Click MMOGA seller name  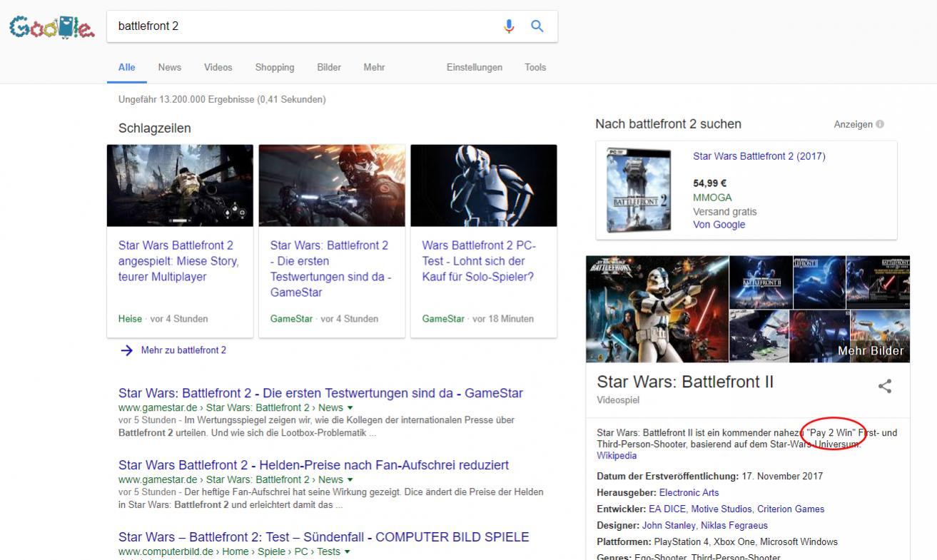click(x=712, y=198)
